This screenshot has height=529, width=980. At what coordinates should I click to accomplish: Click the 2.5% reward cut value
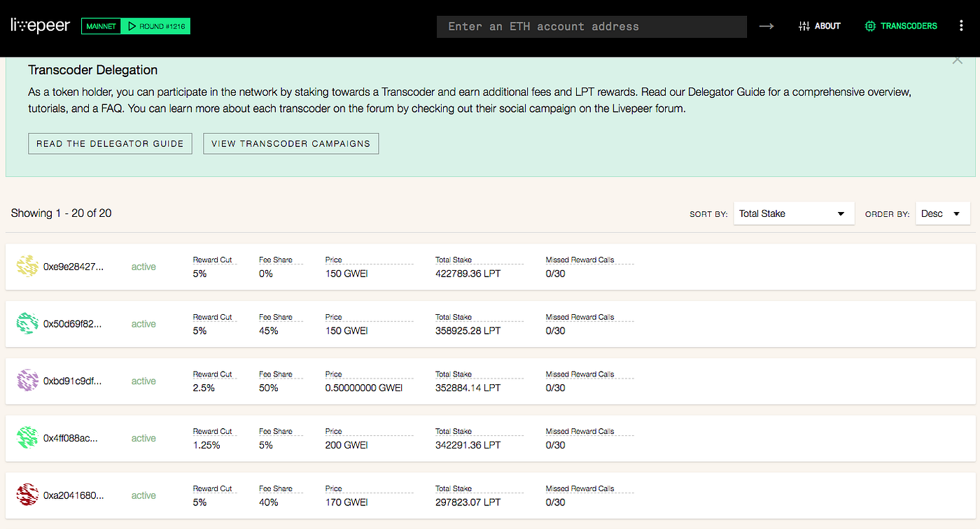click(204, 388)
